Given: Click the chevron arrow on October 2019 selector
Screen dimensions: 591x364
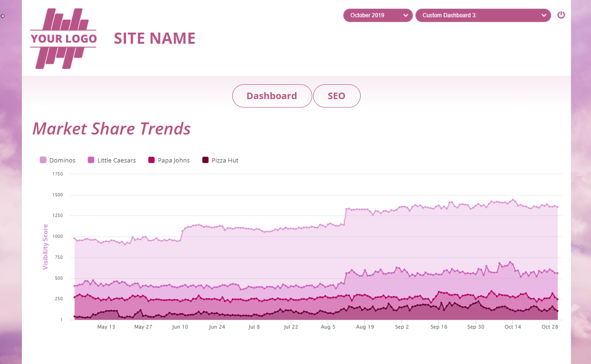Looking at the screenshot, I should click(406, 15).
